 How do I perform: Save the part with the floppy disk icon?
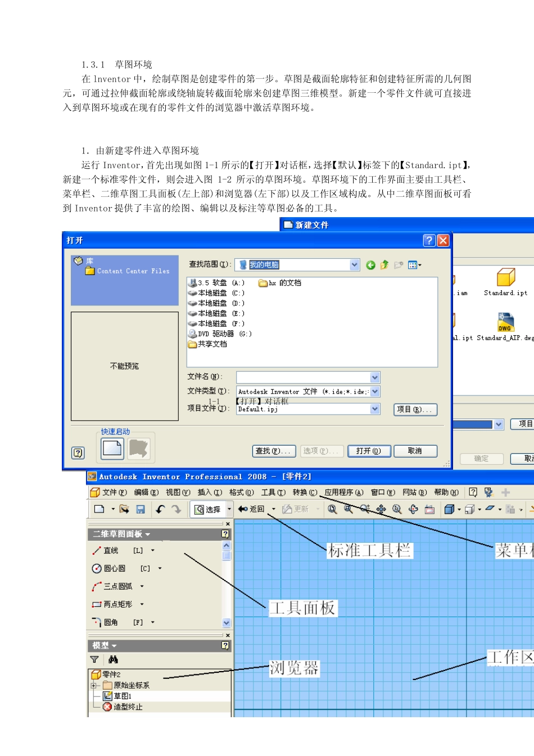pyautogui.click(x=141, y=509)
